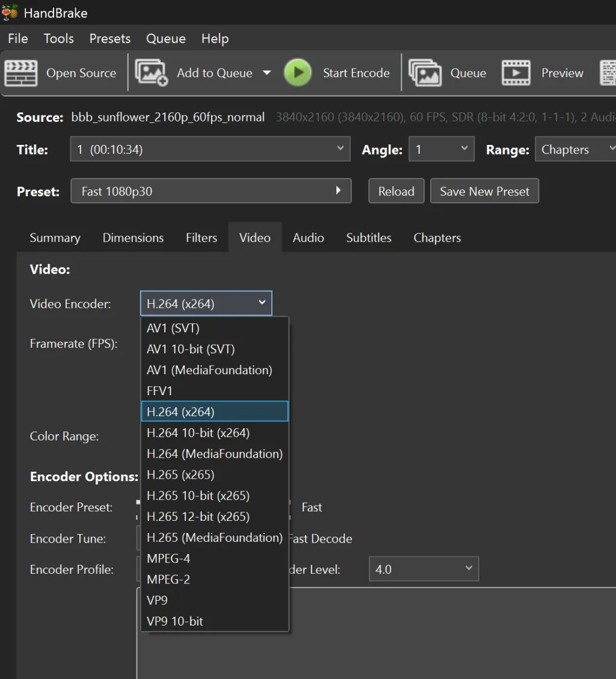Open the Help menu

tap(215, 38)
